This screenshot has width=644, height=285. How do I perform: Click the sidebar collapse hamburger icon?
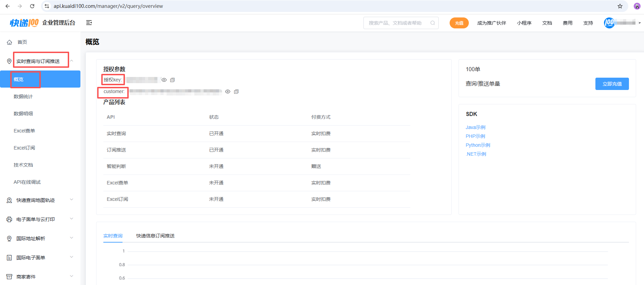tap(89, 23)
